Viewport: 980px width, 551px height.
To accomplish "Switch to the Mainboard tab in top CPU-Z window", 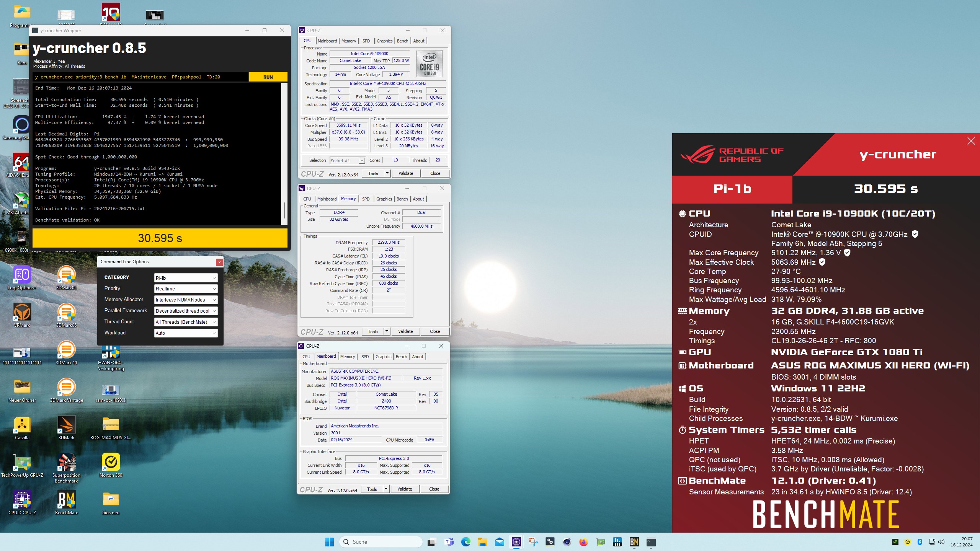I will [x=327, y=41].
